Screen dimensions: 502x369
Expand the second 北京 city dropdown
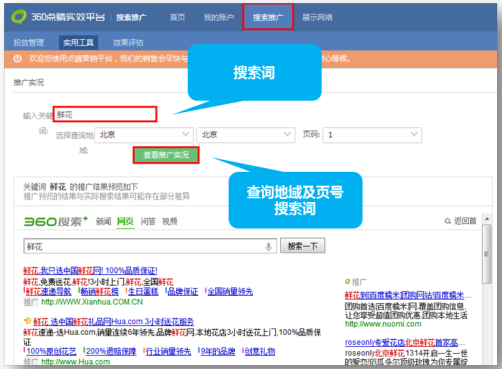point(246,135)
